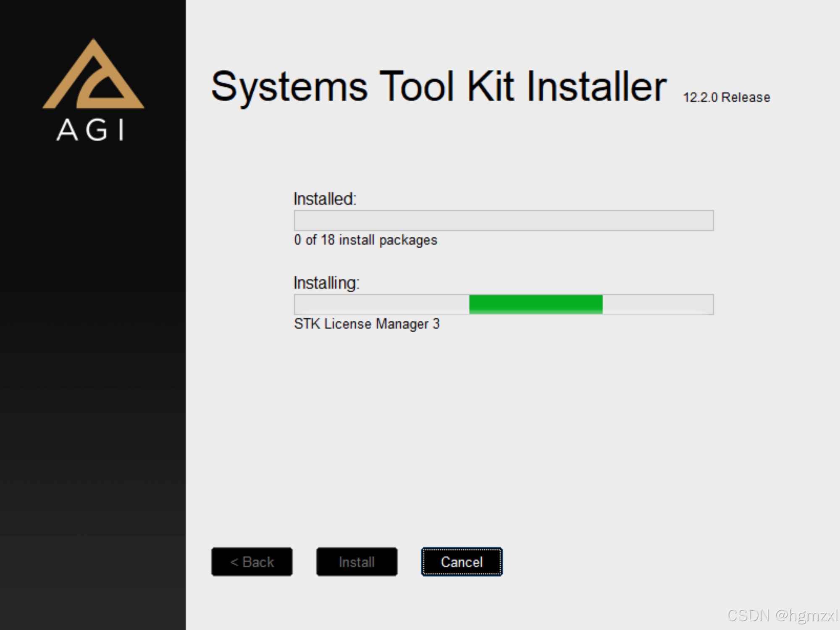Select the '0 of 18 install packages' text
Viewport: 840px width, 630px height.
(365, 240)
